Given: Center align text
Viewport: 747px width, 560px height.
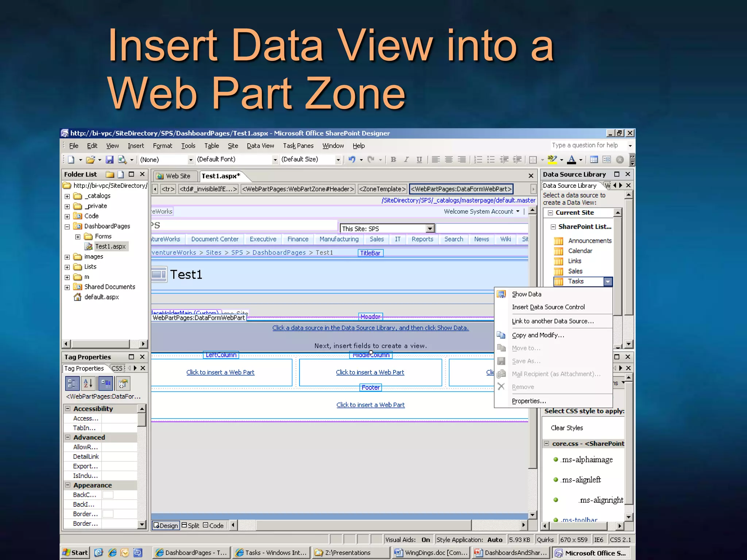Looking at the screenshot, I should point(449,160).
